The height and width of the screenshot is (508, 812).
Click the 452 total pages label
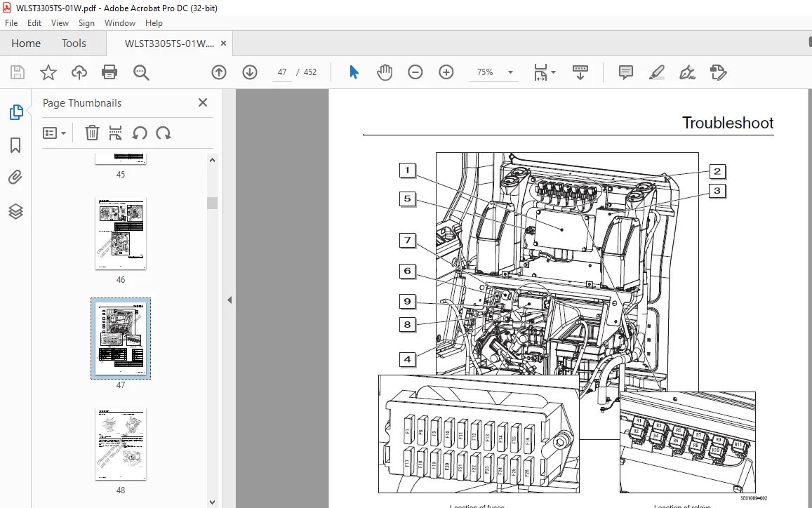[x=310, y=72]
